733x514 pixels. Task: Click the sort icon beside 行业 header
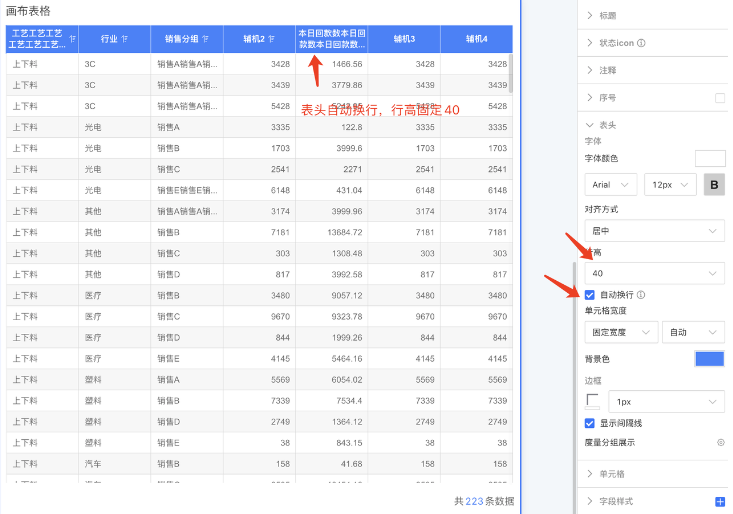(124, 39)
